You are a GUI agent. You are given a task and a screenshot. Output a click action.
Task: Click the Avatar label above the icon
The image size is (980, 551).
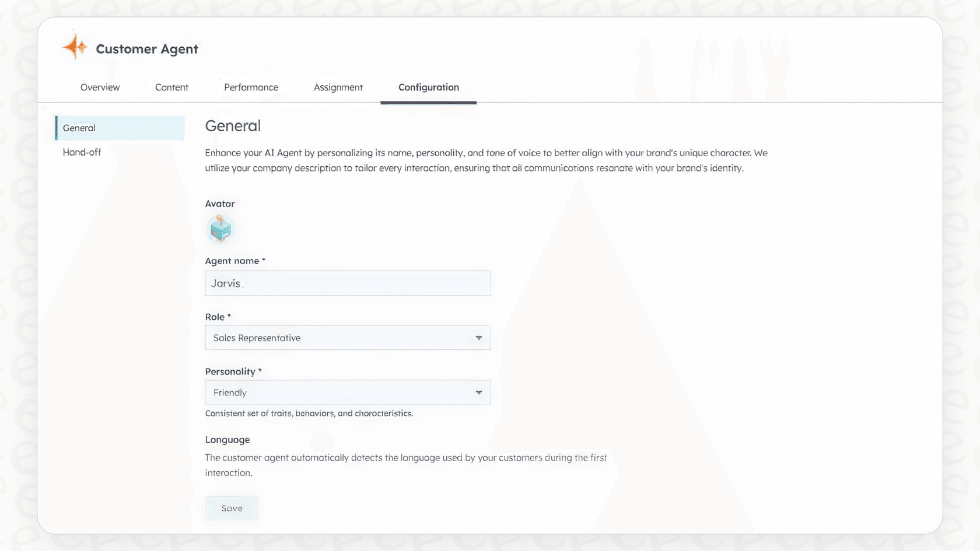219,203
